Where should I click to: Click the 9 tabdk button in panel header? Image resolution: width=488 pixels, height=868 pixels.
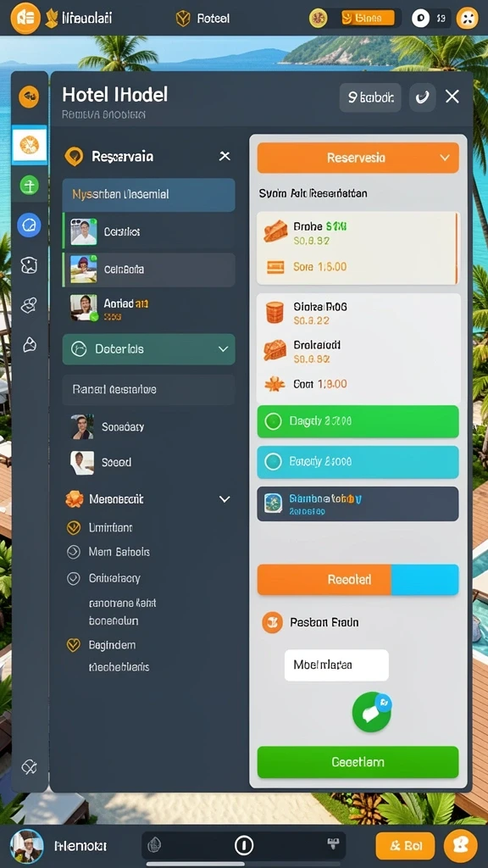[x=370, y=97]
